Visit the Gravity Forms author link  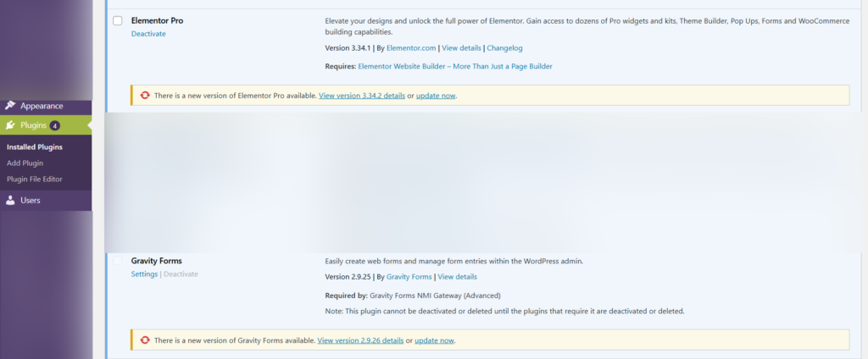[409, 277]
